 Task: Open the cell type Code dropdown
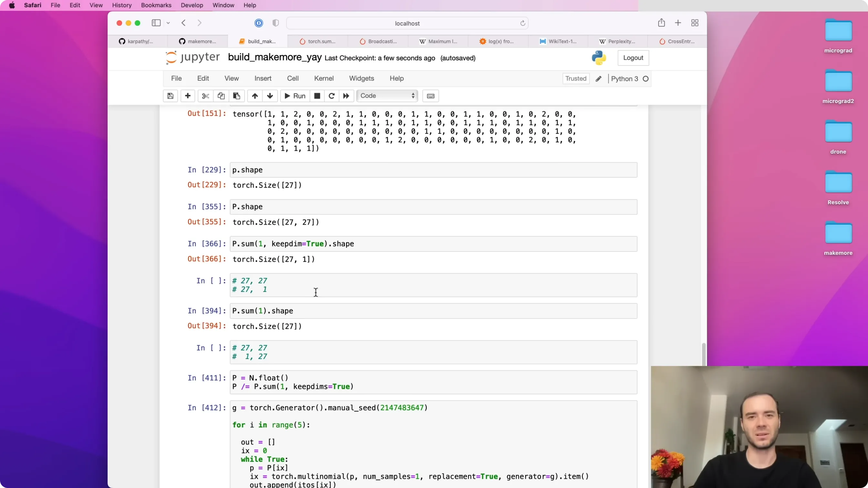387,96
